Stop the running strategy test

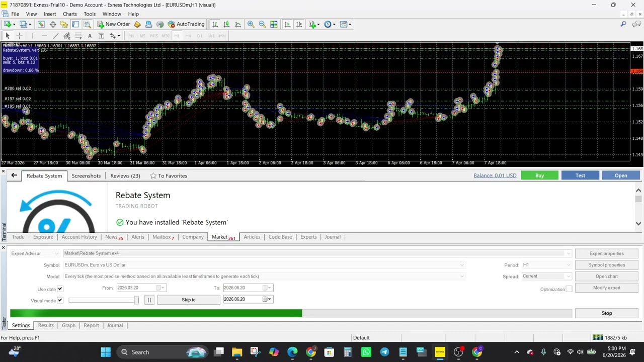click(x=606, y=313)
